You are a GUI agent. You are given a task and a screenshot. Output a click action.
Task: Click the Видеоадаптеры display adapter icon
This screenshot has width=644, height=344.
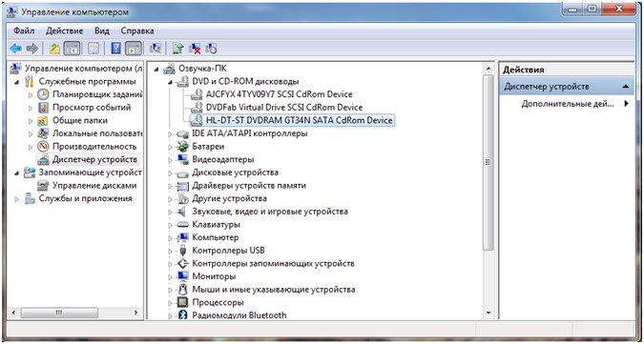[182, 159]
